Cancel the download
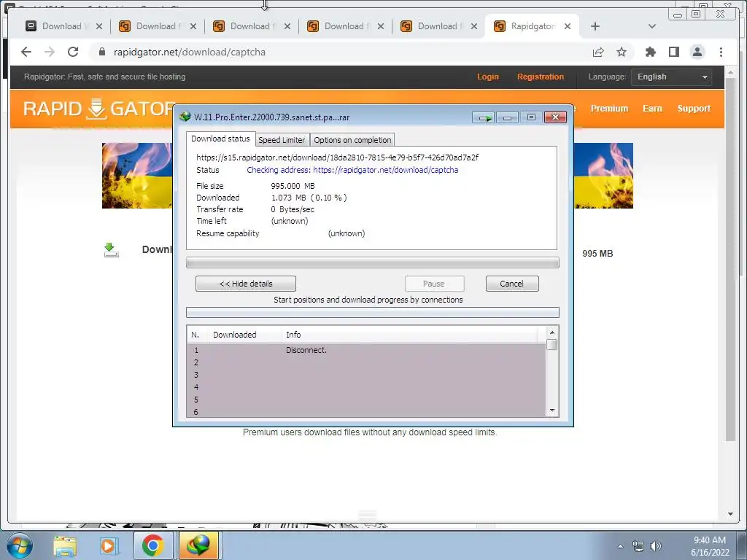 pos(512,284)
